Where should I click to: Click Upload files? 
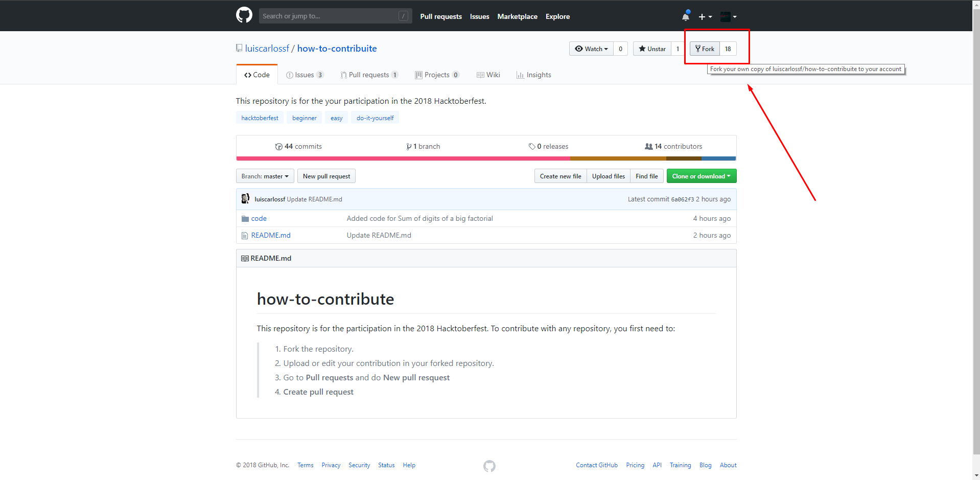pos(608,176)
